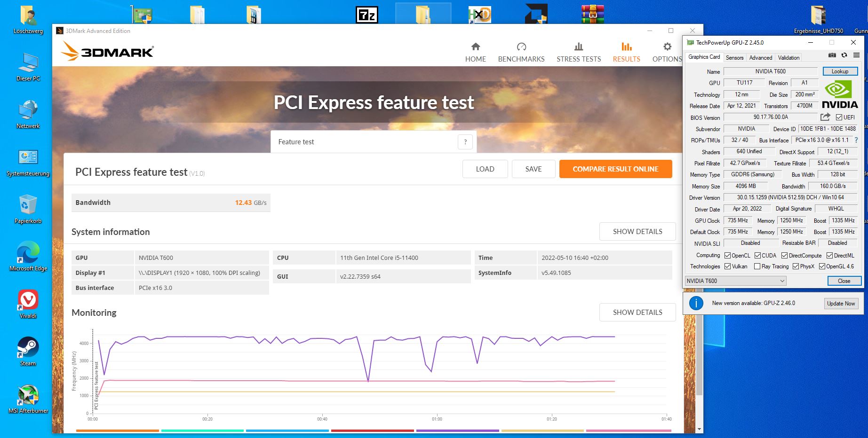Click the teal legend bar below chart

pyautogui.click(x=203, y=430)
